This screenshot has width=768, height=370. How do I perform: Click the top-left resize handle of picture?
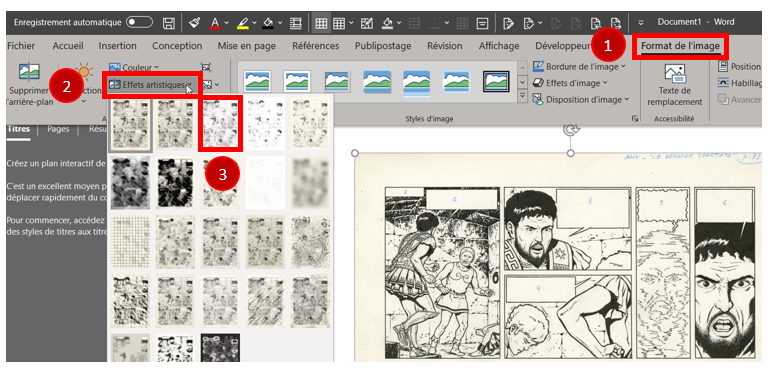point(356,154)
